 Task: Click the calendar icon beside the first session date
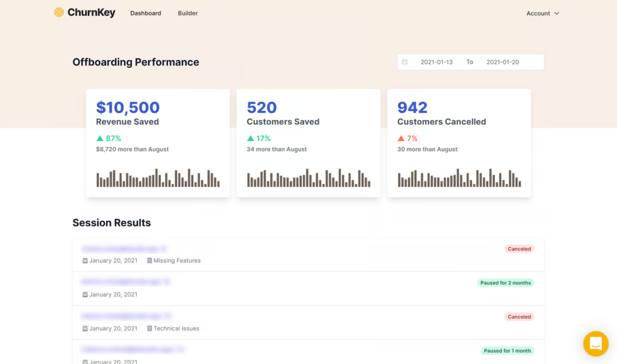click(x=84, y=260)
